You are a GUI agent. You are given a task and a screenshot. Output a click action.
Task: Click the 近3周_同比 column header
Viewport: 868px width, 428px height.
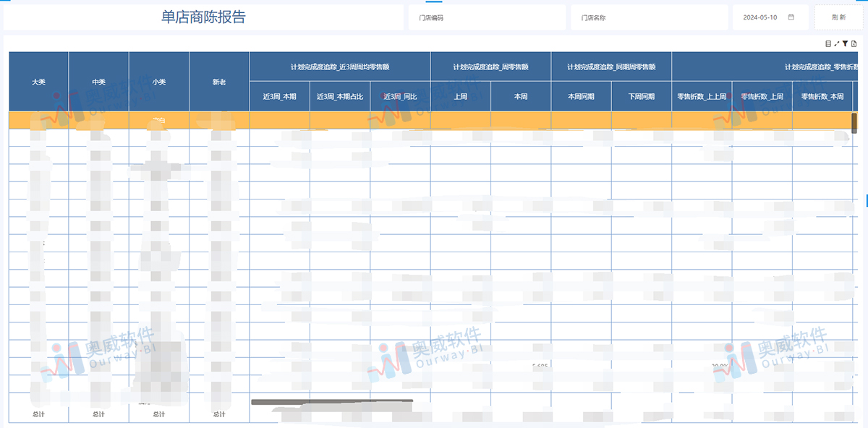(400, 96)
